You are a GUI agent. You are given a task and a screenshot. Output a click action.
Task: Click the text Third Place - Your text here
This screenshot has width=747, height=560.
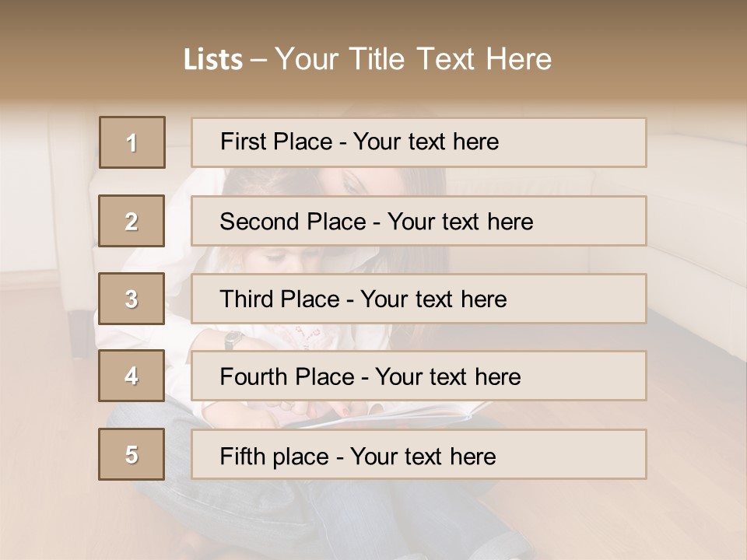(x=363, y=299)
